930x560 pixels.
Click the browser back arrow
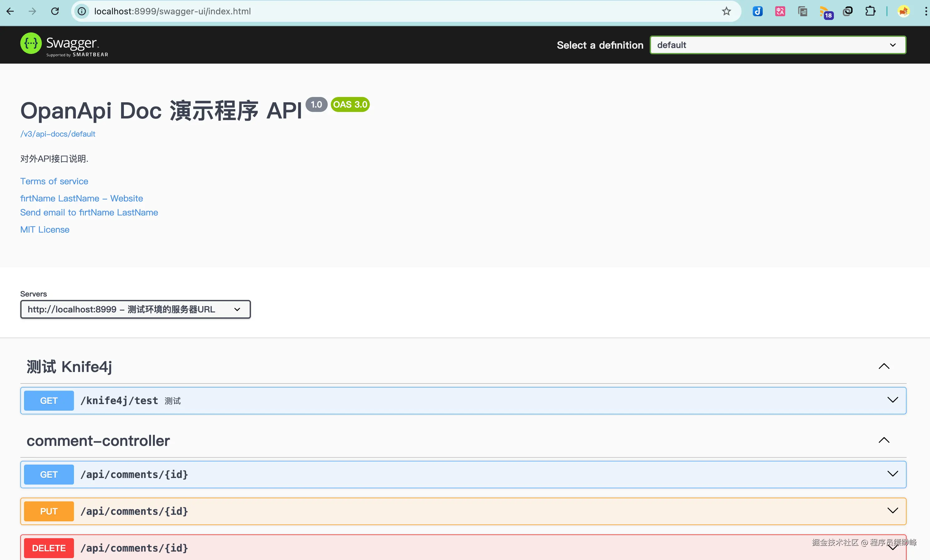pos(10,11)
